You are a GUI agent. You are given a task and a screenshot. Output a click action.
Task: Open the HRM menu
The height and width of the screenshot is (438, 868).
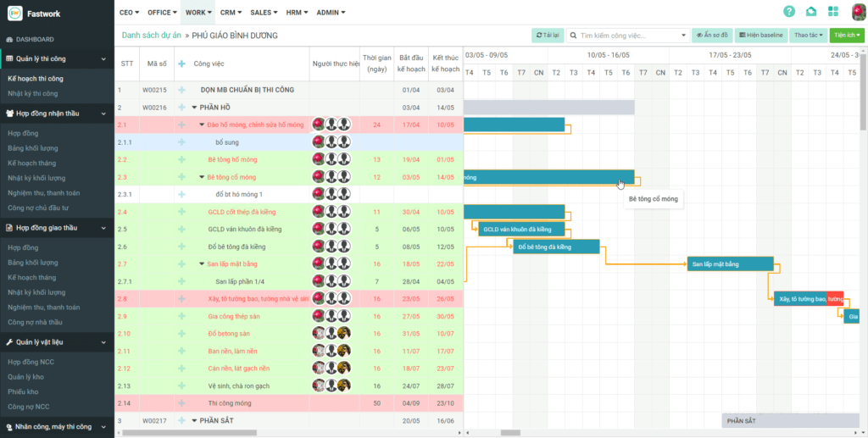pos(298,12)
